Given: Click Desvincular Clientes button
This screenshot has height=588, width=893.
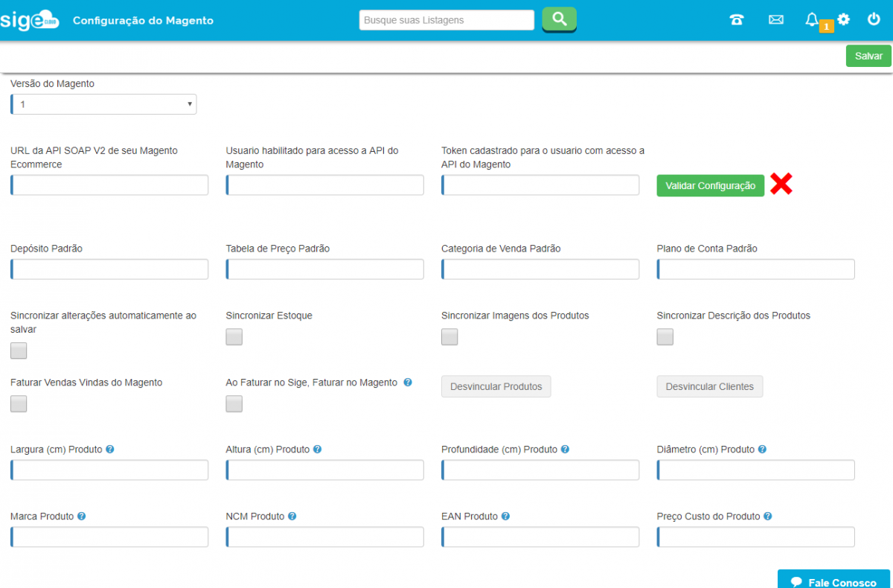Looking at the screenshot, I should tap(710, 386).
